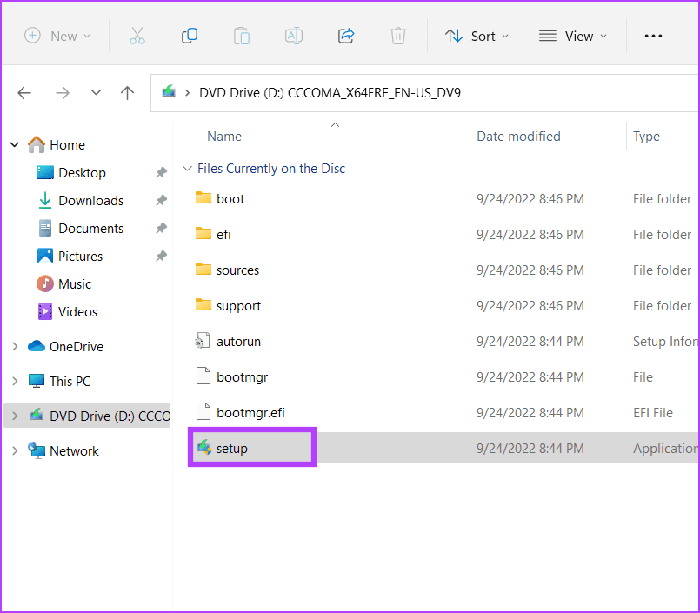This screenshot has height=613, width=700.
Task: Go back with the left arrow
Action: pyautogui.click(x=24, y=93)
